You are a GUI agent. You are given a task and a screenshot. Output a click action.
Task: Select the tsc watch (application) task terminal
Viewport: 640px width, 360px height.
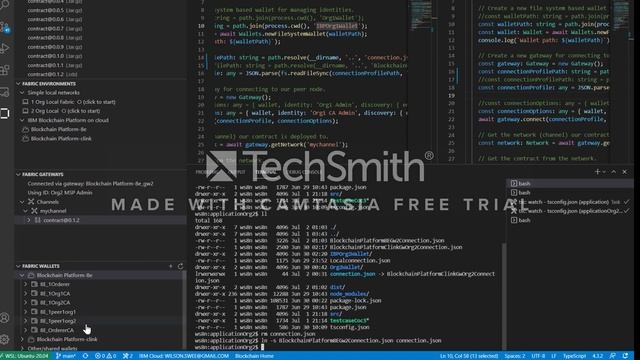point(570,202)
